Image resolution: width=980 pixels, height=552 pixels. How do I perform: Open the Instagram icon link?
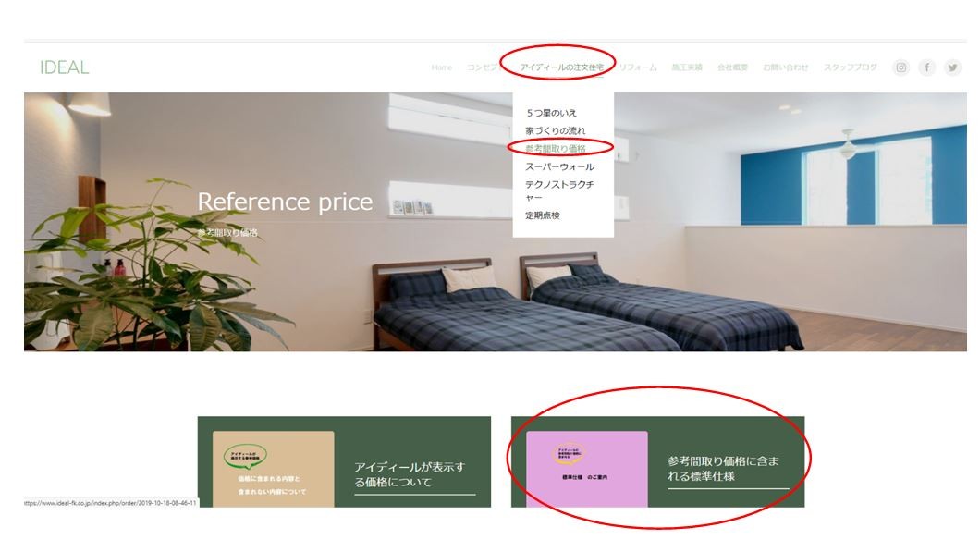point(900,67)
